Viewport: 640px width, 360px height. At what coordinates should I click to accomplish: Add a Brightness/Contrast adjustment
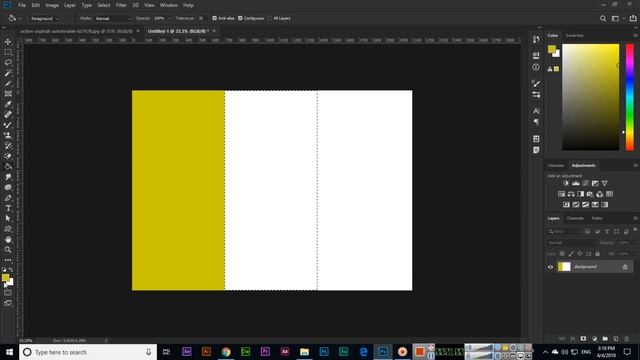click(x=566, y=183)
